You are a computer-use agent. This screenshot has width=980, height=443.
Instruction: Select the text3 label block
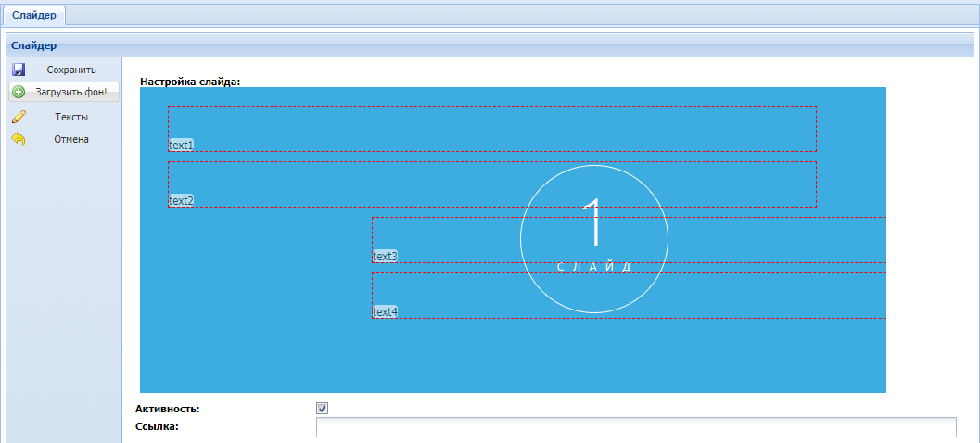coord(385,257)
